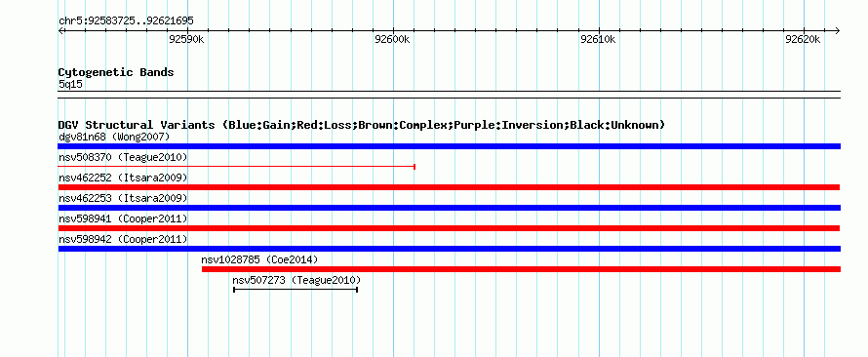Select the red nsv598941 loss bar

click(x=449, y=228)
